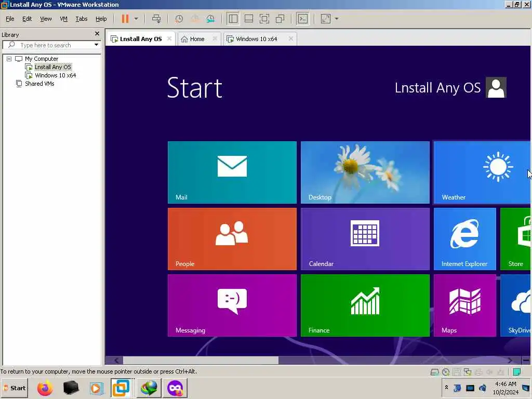Click the guest scrollbar left arrow

point(116,361)
